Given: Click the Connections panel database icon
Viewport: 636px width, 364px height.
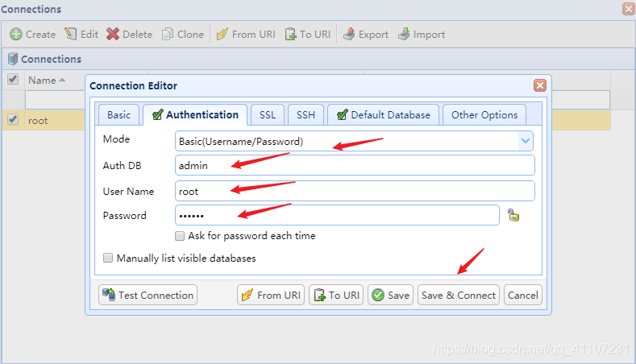Looking at the screenshot, I should tap(13, 59).
